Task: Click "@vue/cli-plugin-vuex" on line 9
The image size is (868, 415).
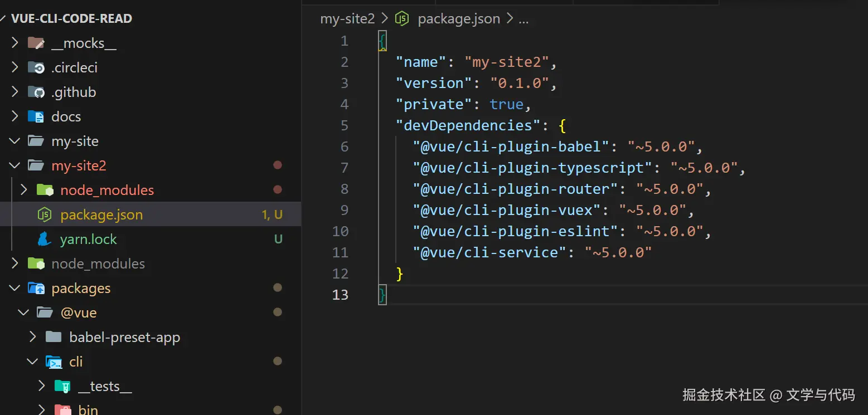Action: click(507, 210)
